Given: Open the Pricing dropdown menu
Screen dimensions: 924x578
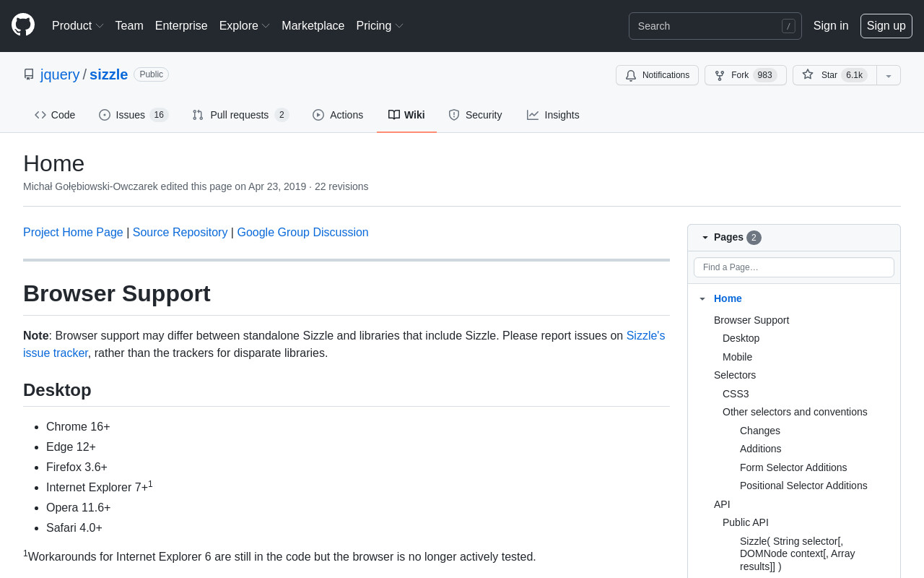Looking at the screenshot, I should tap(379, 26).
